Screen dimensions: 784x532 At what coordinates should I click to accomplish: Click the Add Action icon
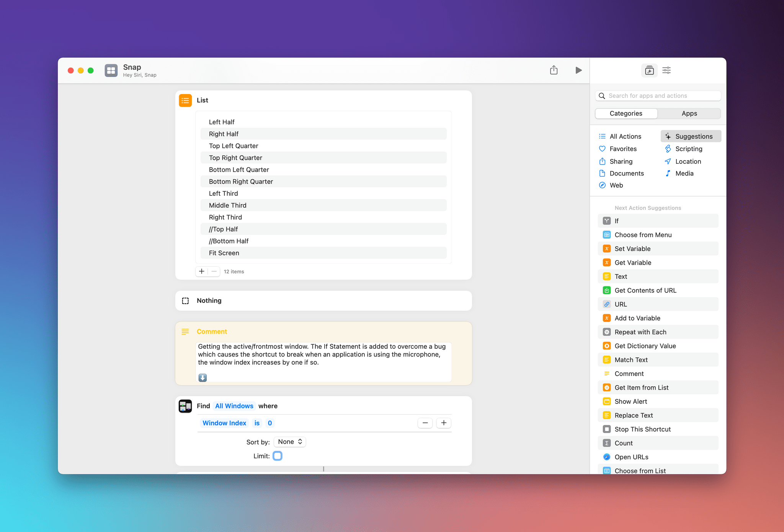click(649, 70)
